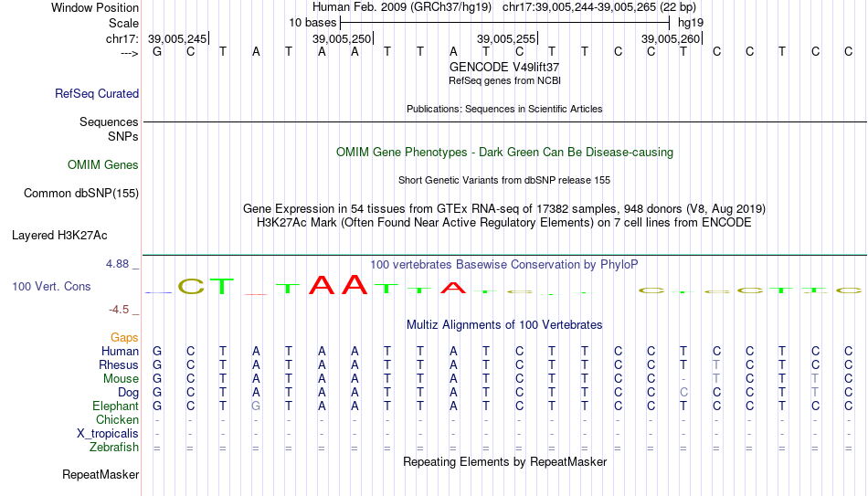Select the Elephant alignment row label
Screen dimensions: 868x496
pos(116,406)
